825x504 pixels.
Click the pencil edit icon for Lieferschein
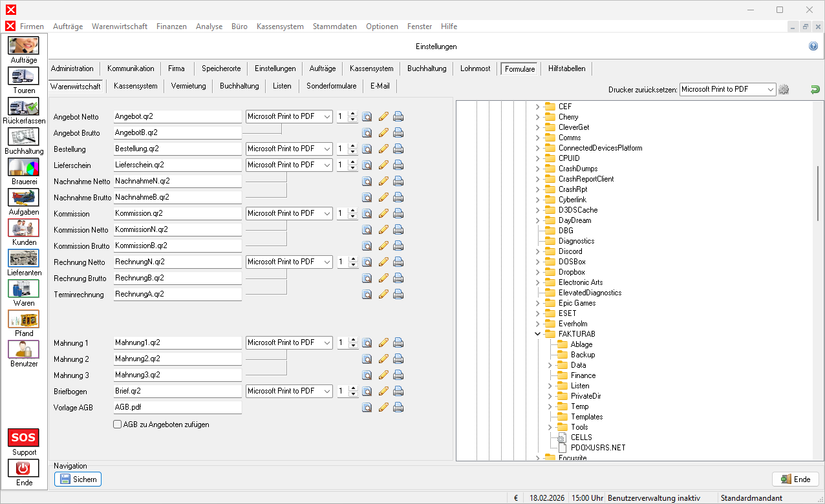click(x=383, y=165)
